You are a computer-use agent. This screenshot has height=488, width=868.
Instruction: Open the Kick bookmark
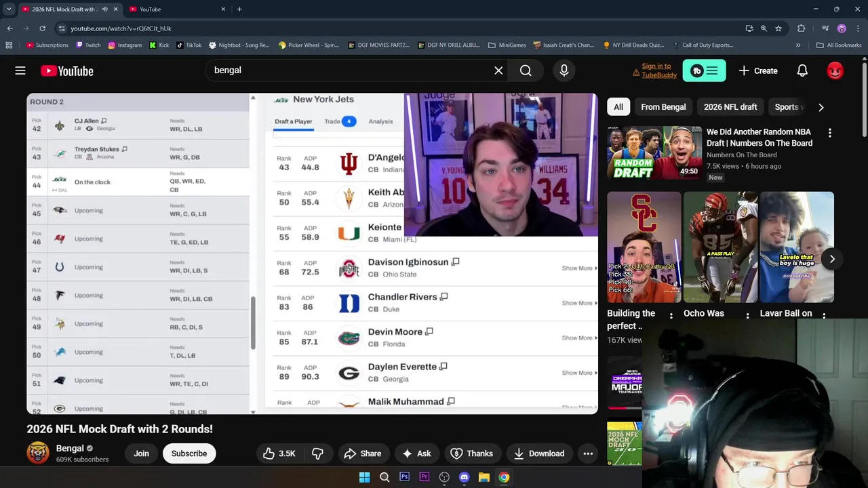click(159, 45)
